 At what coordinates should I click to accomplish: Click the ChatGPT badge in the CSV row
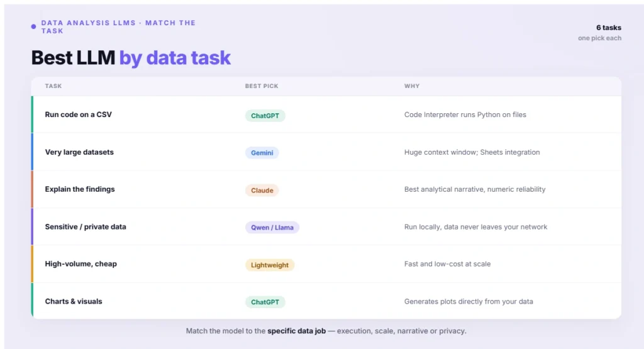[x=265, y=116]
